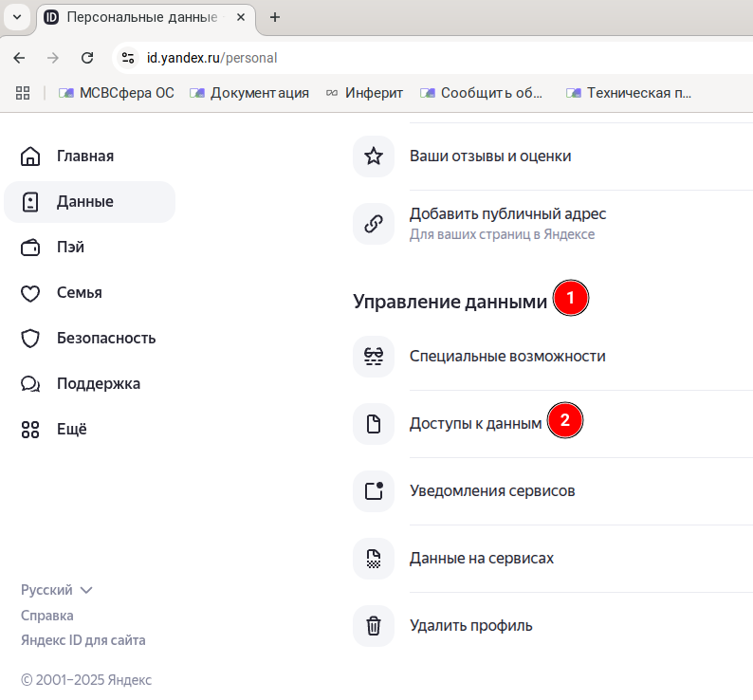
Task: Open the Яндекс ID для сайта link
Action: [83, 640]
